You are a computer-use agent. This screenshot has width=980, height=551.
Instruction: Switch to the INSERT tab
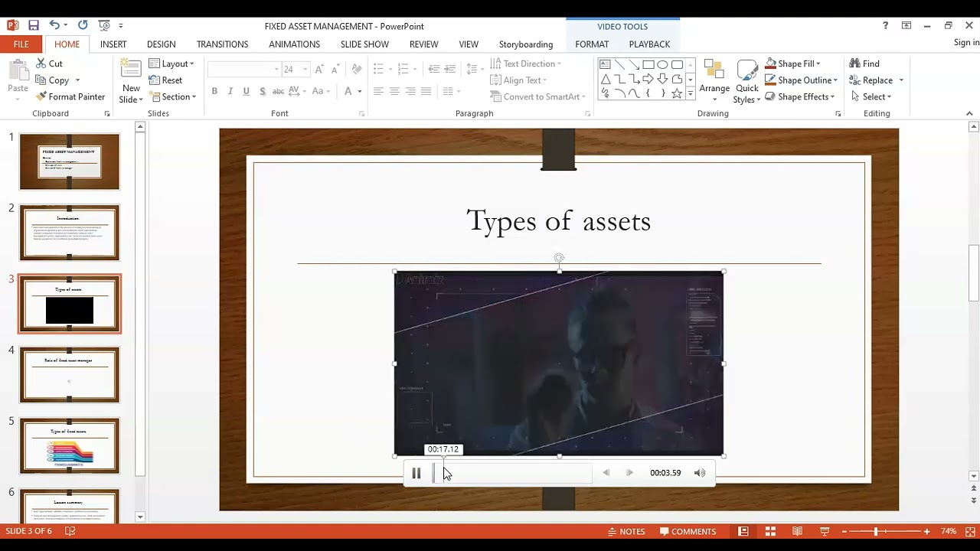point(113,44)
